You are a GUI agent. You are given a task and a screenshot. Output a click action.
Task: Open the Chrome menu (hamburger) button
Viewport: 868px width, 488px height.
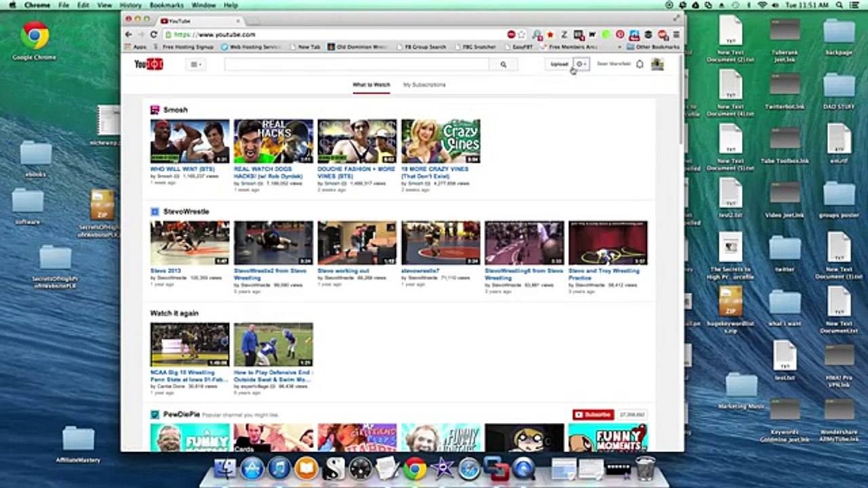(676, 35)
